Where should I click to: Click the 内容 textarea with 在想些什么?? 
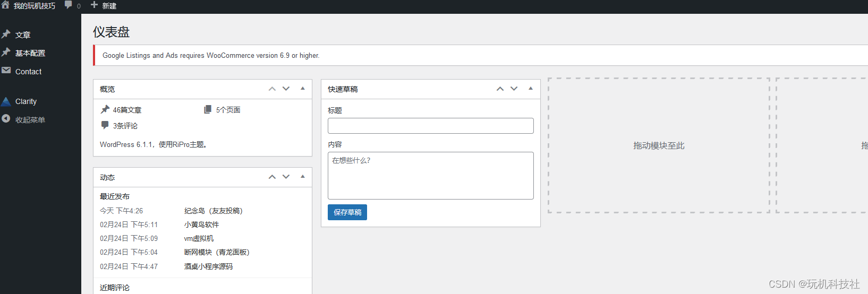(431, 176)
